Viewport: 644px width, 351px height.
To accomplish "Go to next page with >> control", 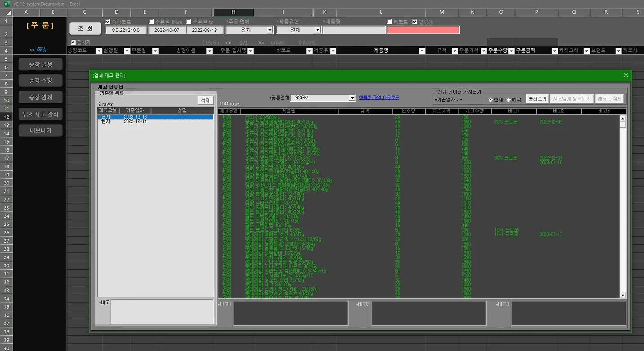I will tap(261, 43).
